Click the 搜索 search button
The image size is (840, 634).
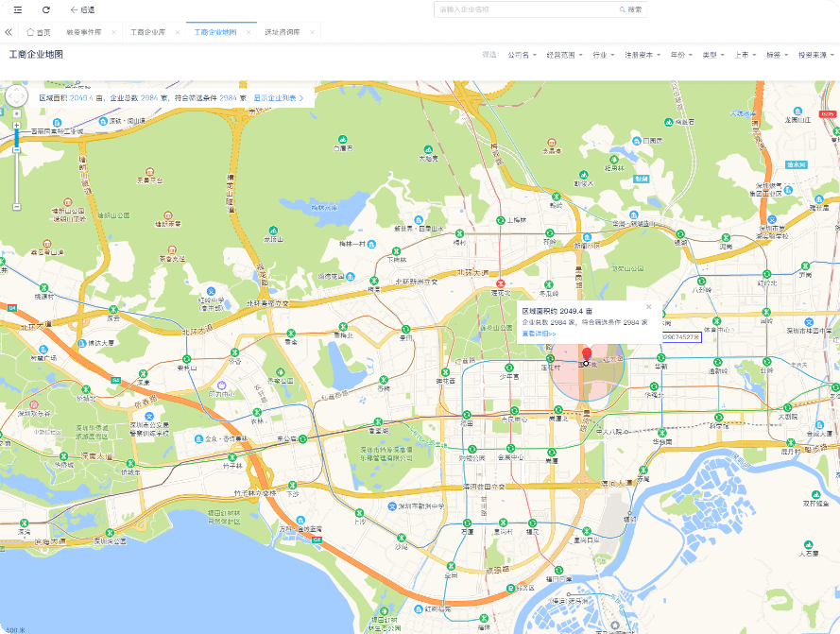(631, 9)
